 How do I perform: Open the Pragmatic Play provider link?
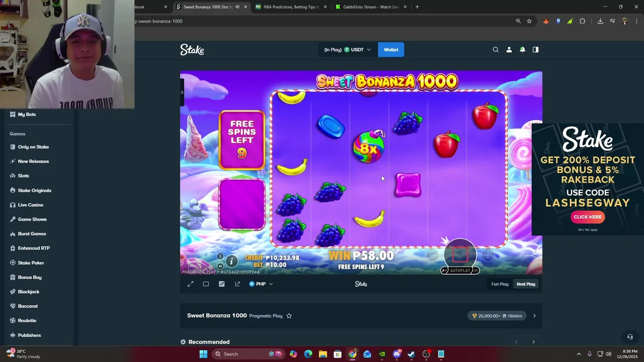pos(266,316)
